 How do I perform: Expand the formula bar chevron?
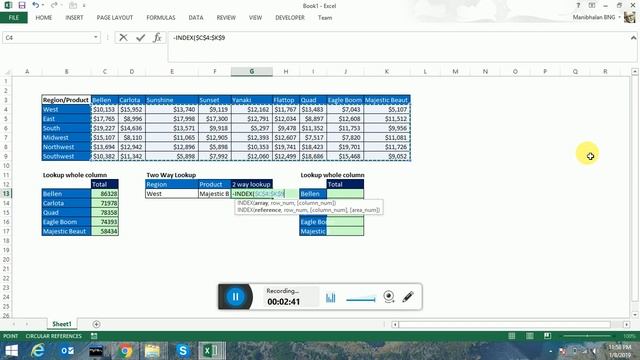(633, 38)
